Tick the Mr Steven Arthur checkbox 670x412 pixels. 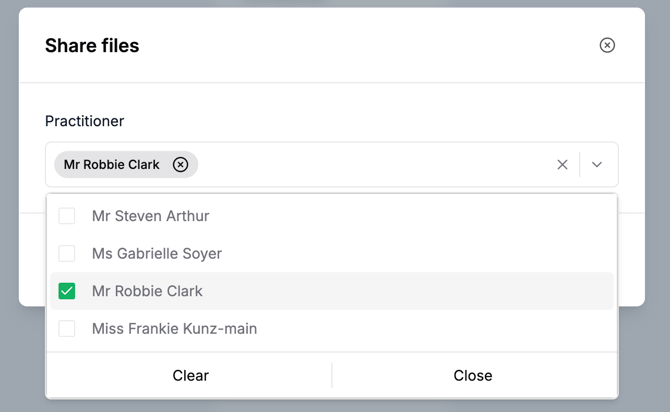(67, 216)
